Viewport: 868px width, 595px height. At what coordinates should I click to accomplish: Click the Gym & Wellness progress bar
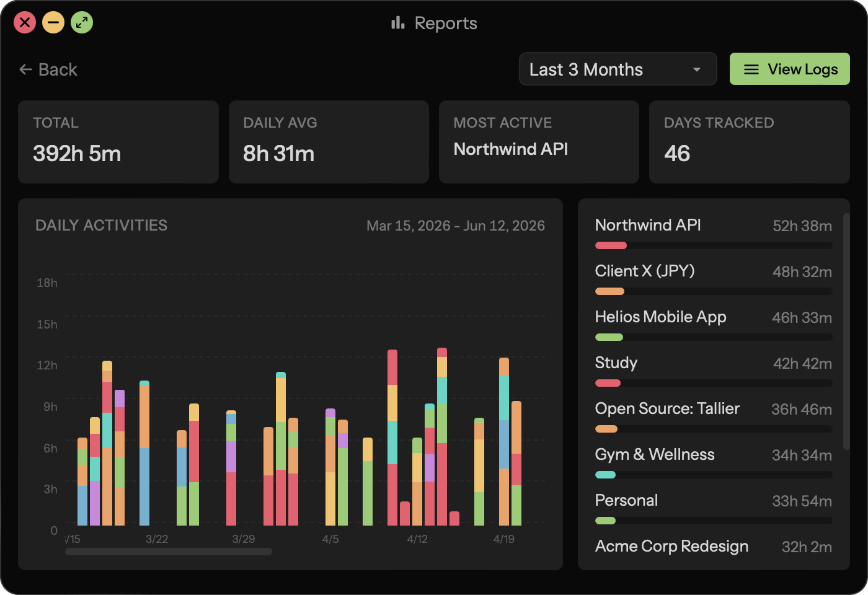click(714, 475)
